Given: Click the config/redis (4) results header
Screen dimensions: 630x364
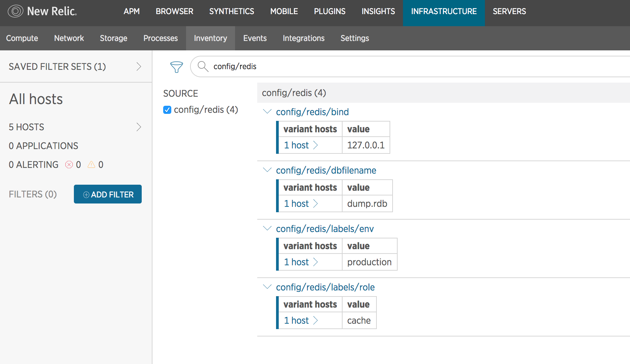Looking at the screenshot, I should (x=444, y=93).
